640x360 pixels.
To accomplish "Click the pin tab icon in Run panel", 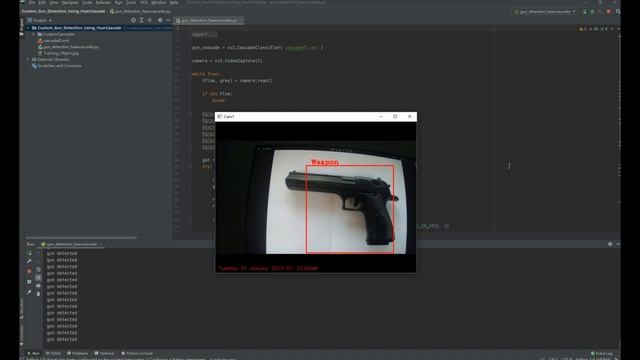I will tap(29, 292).
